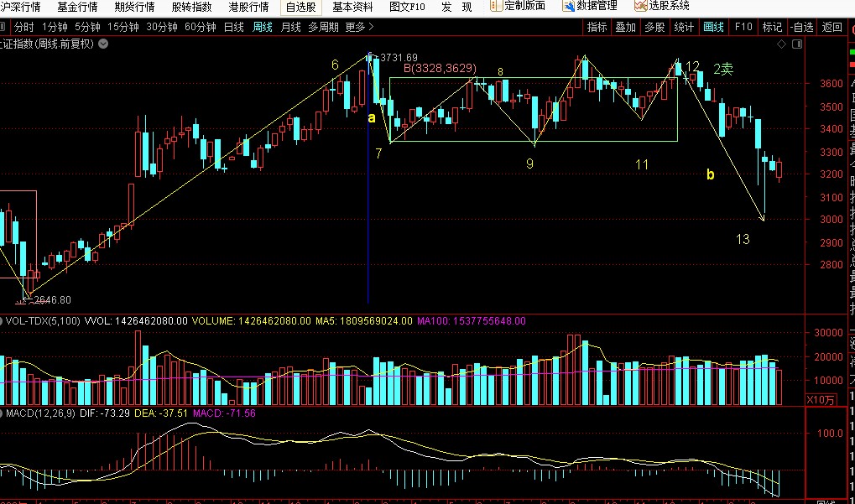The image size is (855, 504).
Task: Select the 60分钟 period tab
Action: tap(200, 27)
